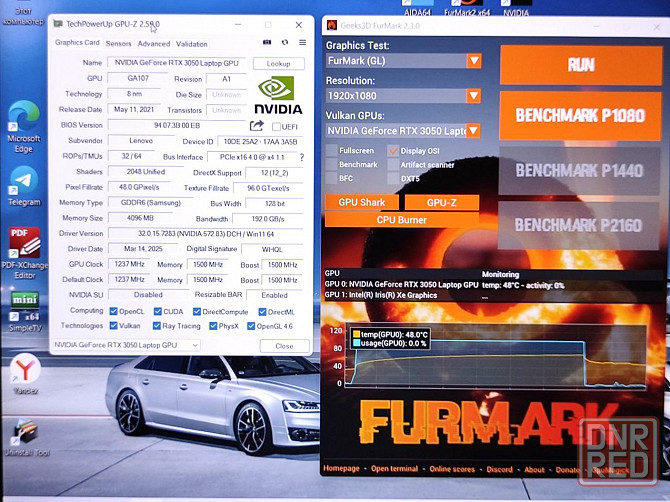Open the FurMark Homepage link

point(341,468)
